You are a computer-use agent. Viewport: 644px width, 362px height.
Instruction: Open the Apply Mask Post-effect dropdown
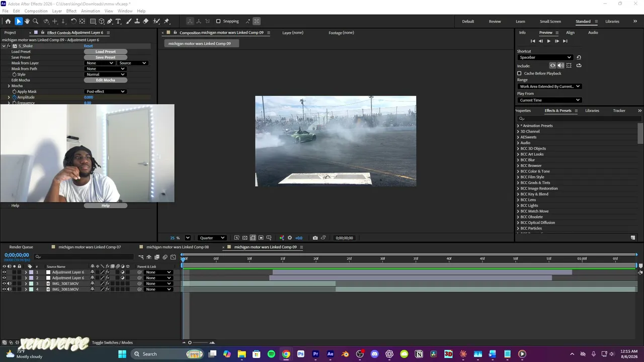[x=105, y=92]
